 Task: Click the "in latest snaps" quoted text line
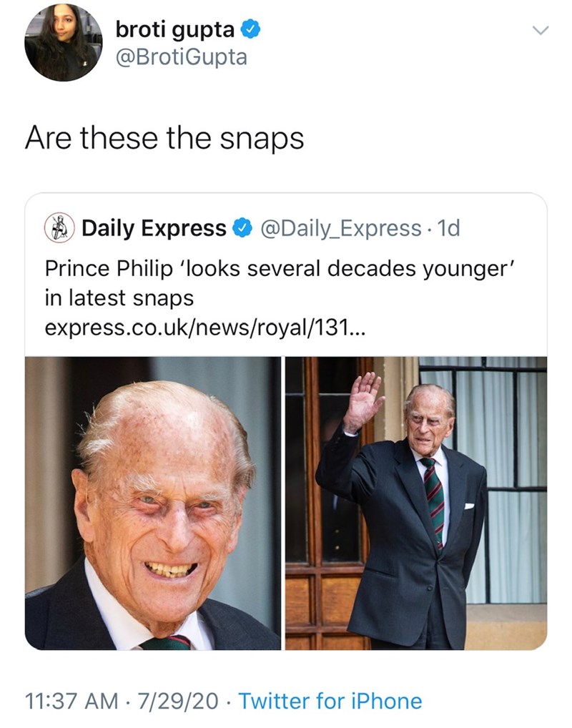click(119, 298)
